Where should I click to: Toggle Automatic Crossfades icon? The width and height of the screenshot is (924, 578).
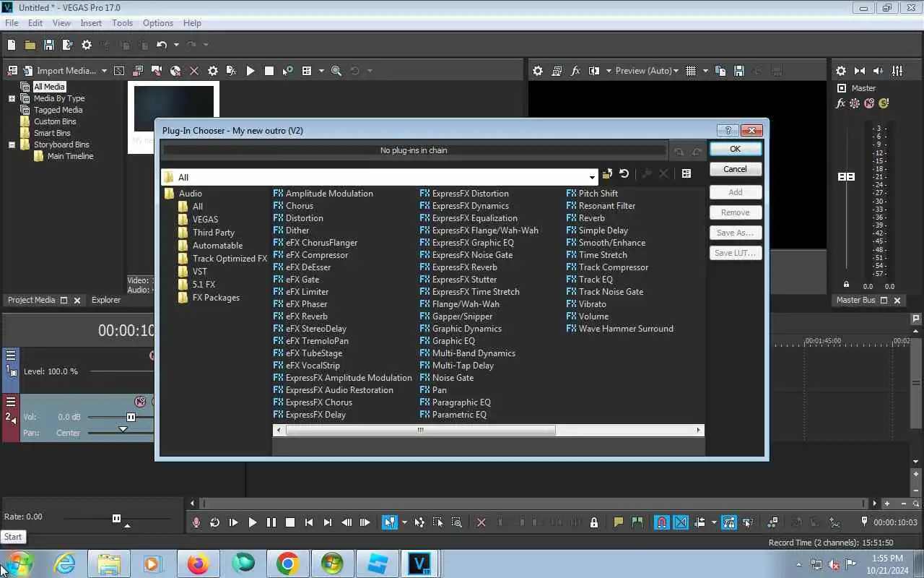681,522
